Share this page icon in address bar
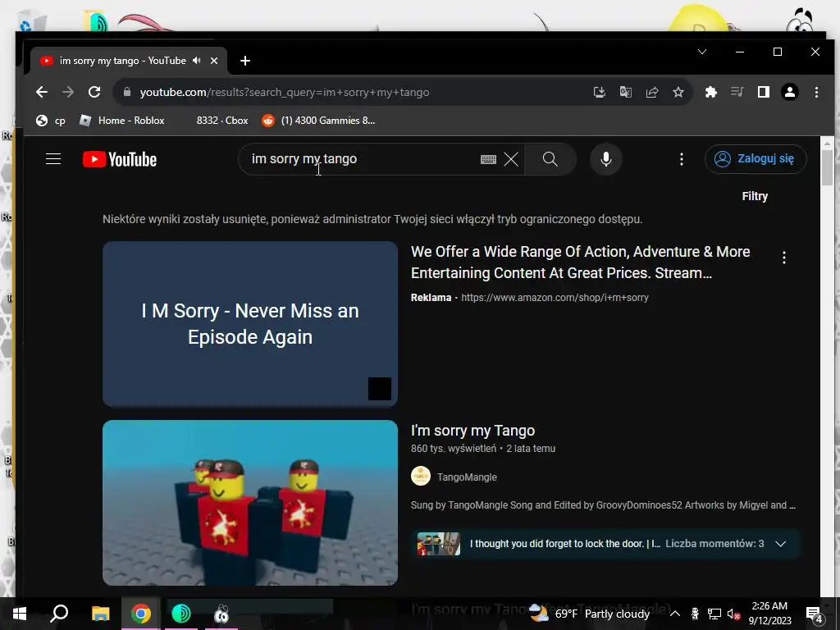The image size is (840, 630). (652, 92)
